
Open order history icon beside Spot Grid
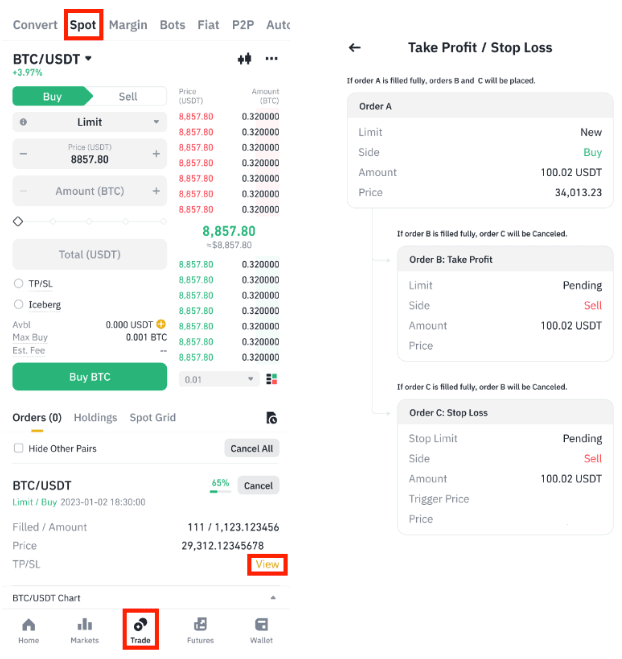tap(271, 418)
